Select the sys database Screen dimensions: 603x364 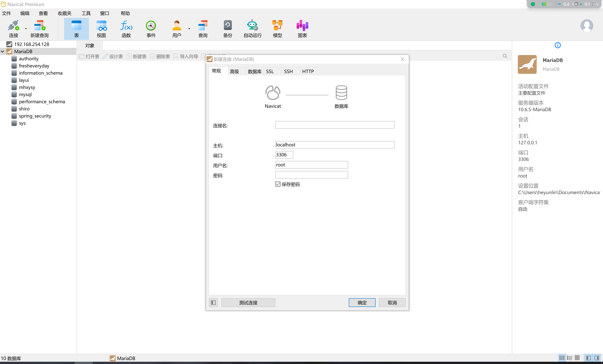22,123
